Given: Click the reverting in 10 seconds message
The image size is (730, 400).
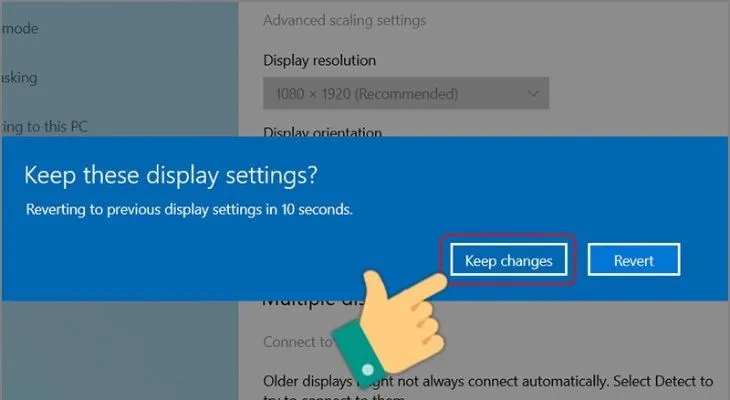Looking at the screenshot, I should [x=189, y=210].
